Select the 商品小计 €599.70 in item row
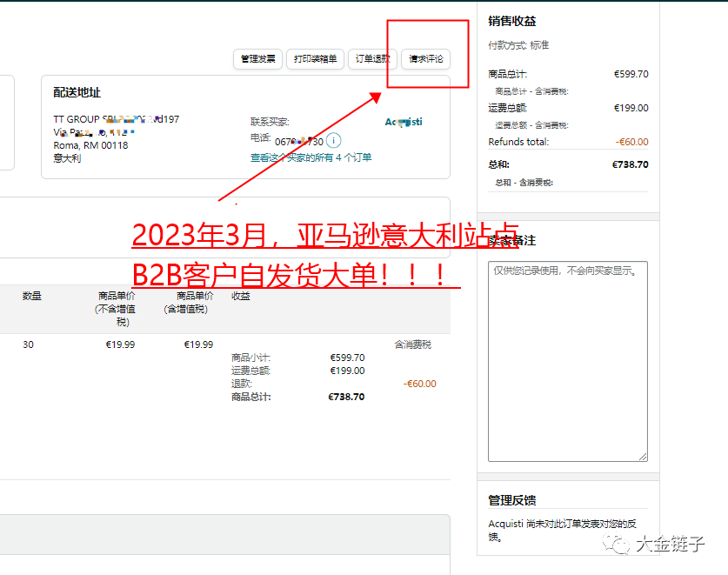The image size is (728, 575). tap(347, 358)
